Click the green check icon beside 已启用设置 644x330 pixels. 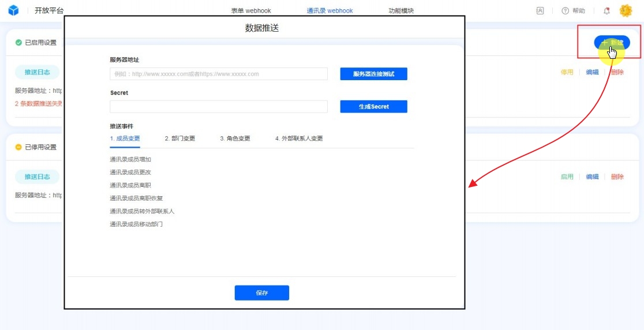pos(18,42)
